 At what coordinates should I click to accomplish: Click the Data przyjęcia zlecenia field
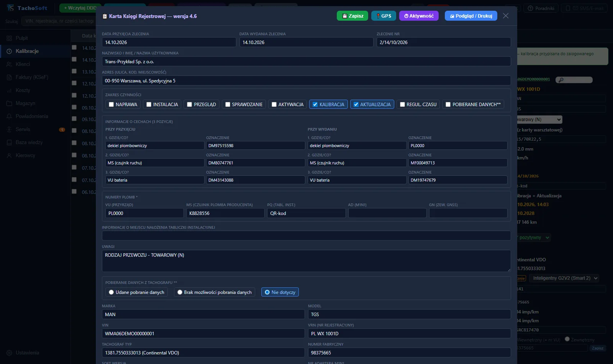tap(169, 42)
